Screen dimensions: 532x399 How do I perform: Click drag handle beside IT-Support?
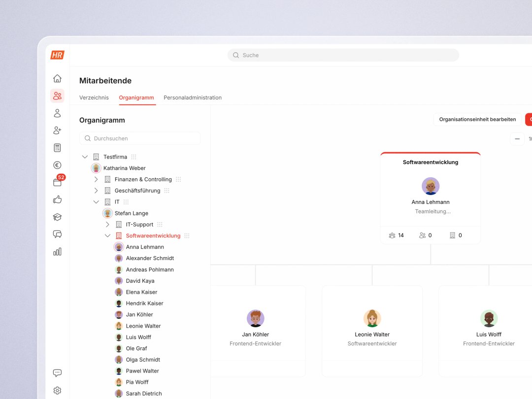[x=160, y=225]
